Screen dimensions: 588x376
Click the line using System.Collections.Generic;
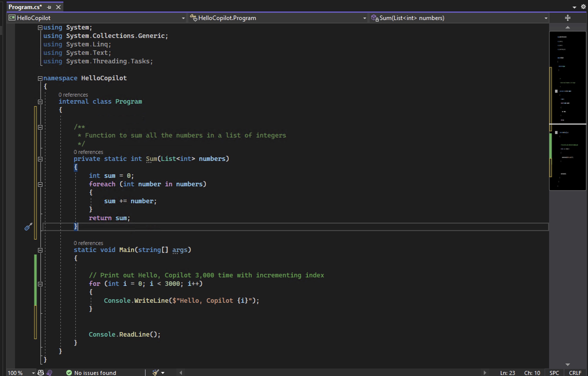[106, 36]
